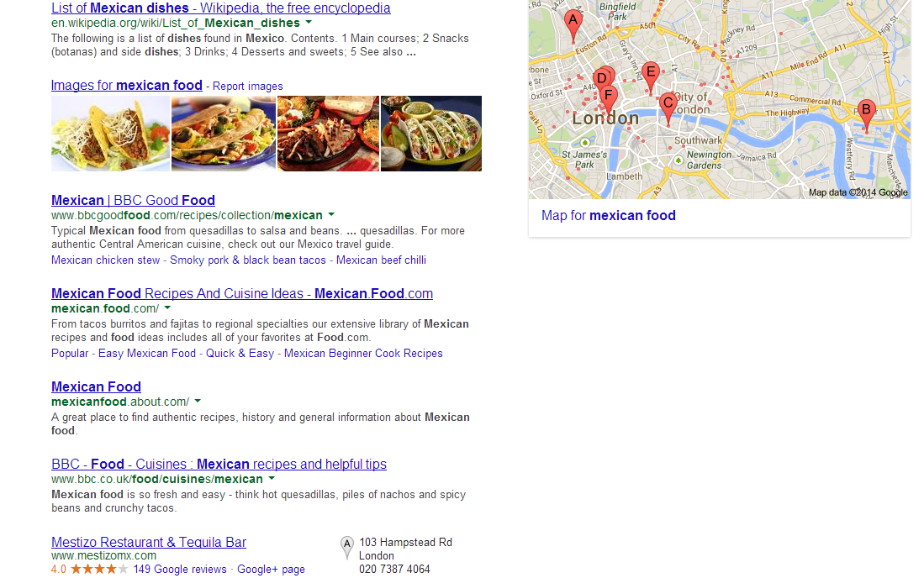Open Smoky pork & black bean tacos sitelink
Viewport: 924px width, 578px height.
(247, 260)
